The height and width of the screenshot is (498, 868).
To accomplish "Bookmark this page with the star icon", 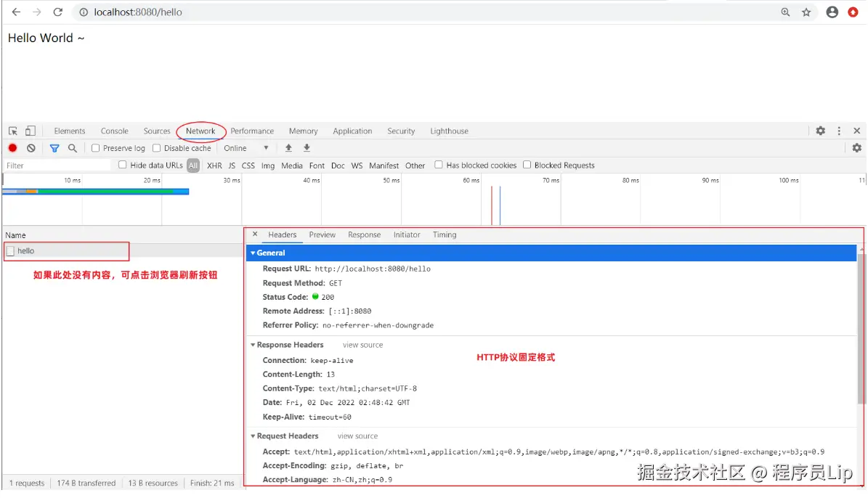I will tap(806, 12).
